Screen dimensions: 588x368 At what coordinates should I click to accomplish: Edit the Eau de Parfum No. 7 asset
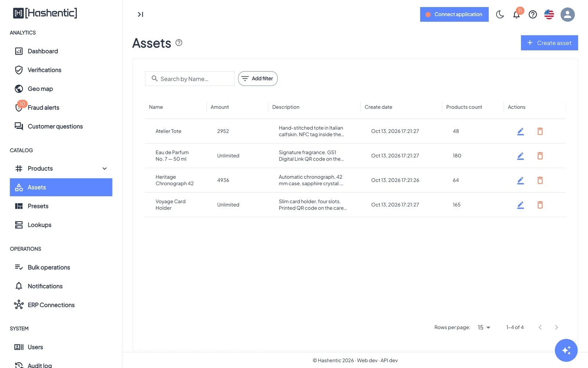pyautogui.click(x=520, y=156)
